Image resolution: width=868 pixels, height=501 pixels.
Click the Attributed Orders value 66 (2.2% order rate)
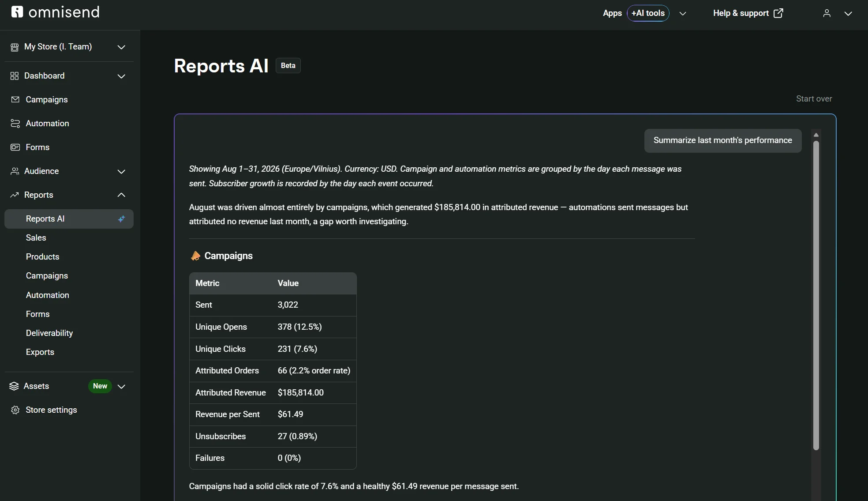314,371
